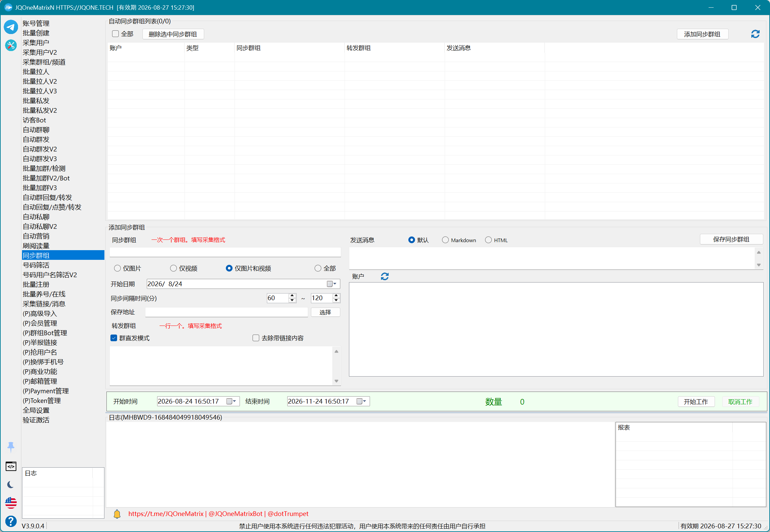Decrease the minimum sync interval value
The image size is (770, 532).
click(x=292, y=300)
